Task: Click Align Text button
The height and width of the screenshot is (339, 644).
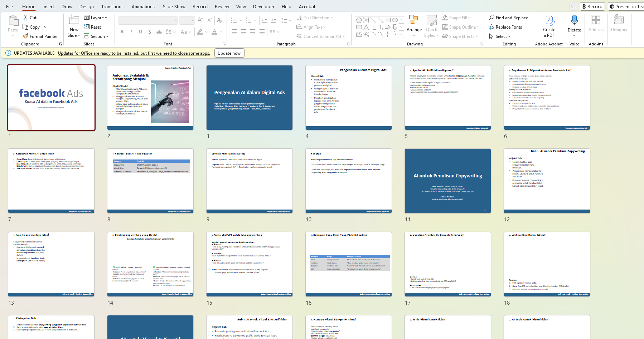Action: coord(311,27)
